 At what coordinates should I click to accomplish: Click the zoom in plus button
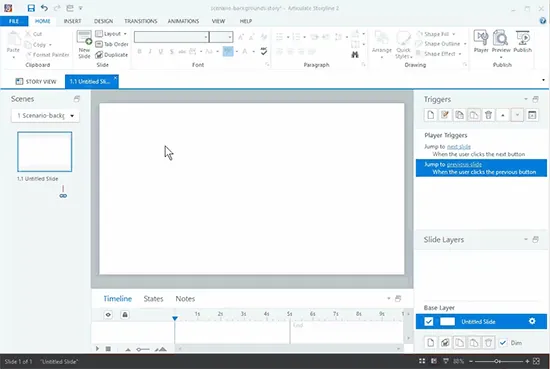(527, 361)
